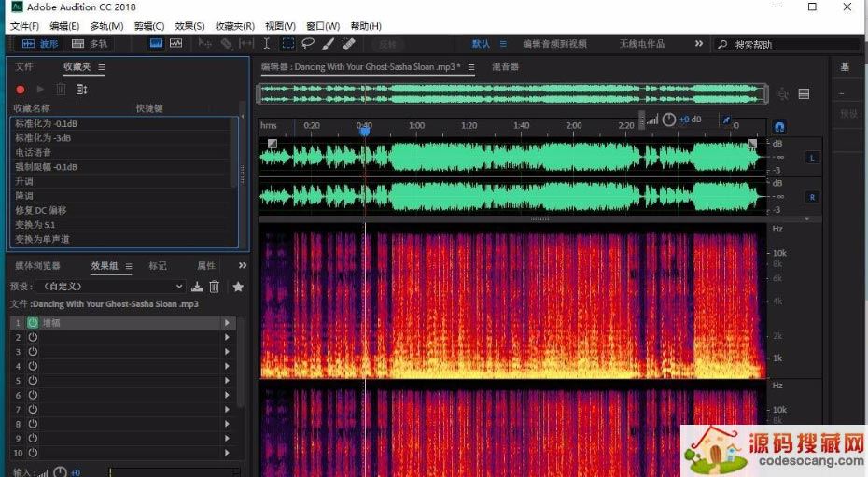The width and height of the screenshot is (868, 477).
Task: Show the spectral frequency display
Action: click(x=156, y=44)
